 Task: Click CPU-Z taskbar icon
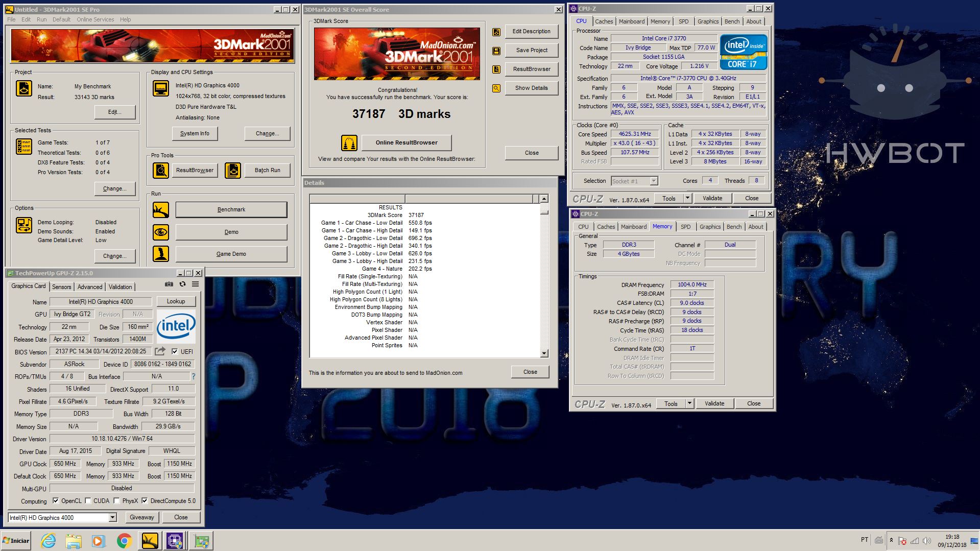(175, 541)
